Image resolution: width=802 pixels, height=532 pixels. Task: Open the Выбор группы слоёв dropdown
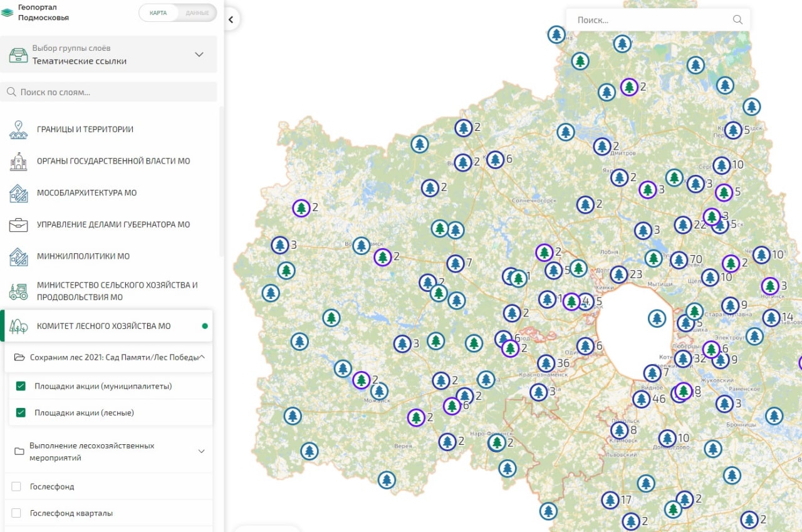click(x=108, y=55)
